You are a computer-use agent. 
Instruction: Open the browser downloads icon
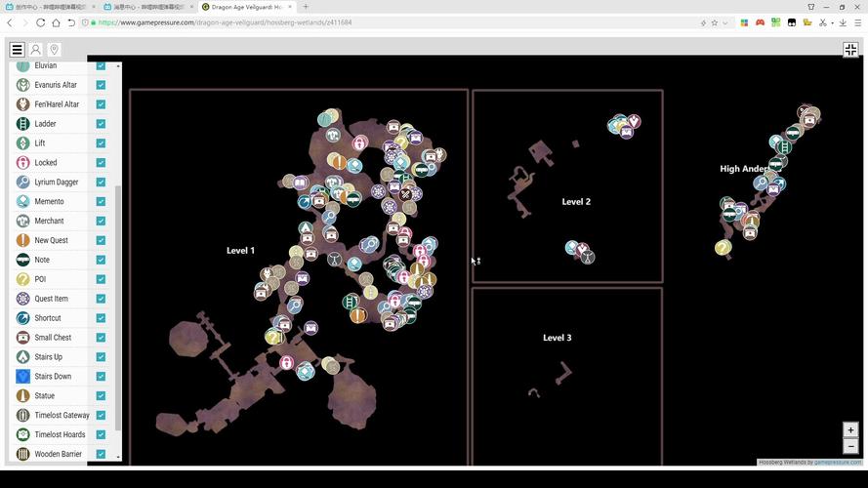(x=843, y=22)
